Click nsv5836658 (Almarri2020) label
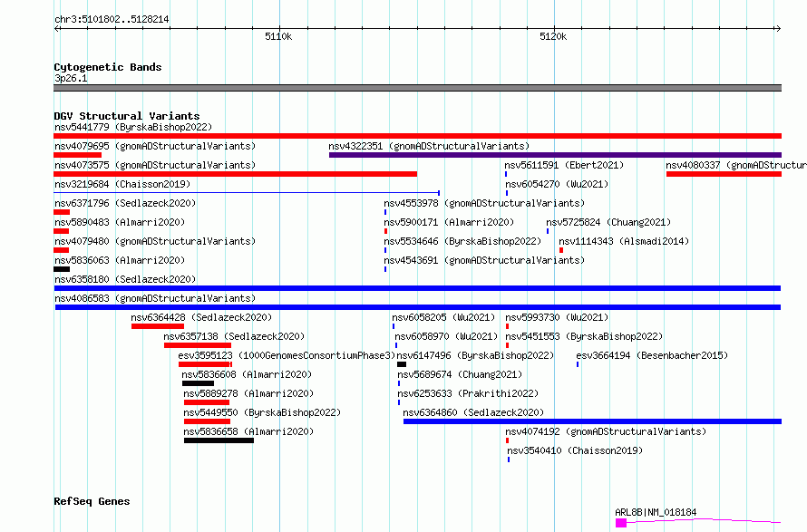This screenshot has width=807, height=532. tap(248, 431)
